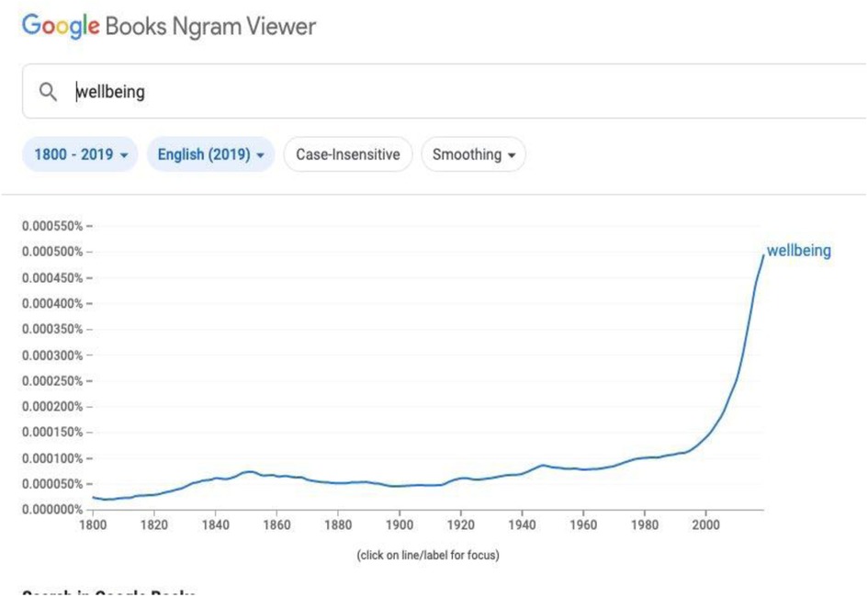
Task: Click the search magnifier icon
Action: [48, 91]
